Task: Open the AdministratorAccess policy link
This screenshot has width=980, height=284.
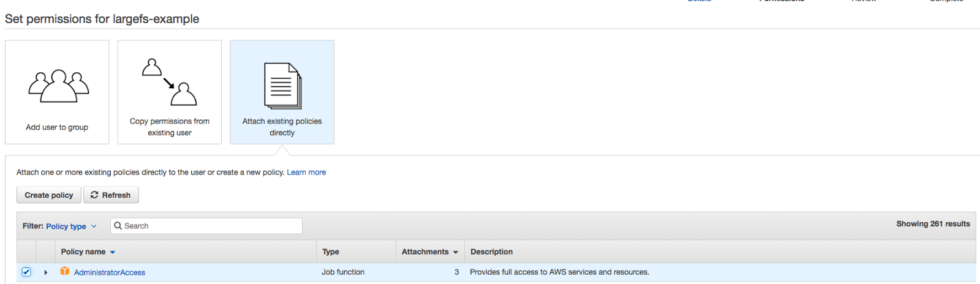Action: [x=110, y=272]
